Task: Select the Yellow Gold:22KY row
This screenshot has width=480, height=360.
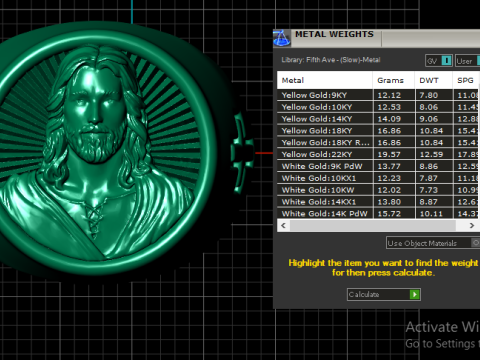Action: [x=378, y=154]
